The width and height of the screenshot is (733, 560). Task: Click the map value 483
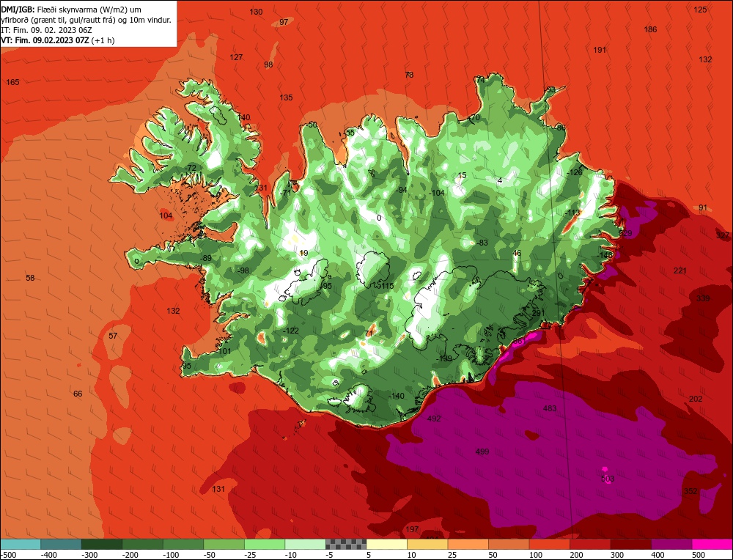tap(550, 408)
